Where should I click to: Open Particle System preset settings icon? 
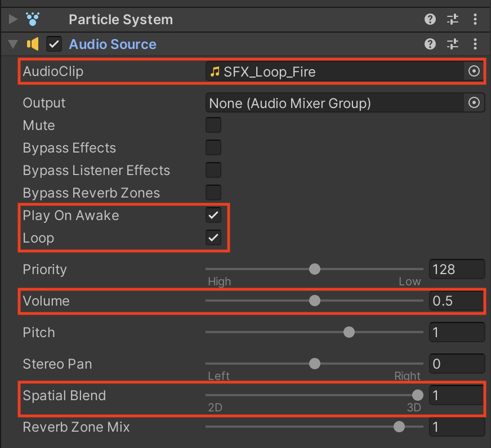click(x=453, y=20)
